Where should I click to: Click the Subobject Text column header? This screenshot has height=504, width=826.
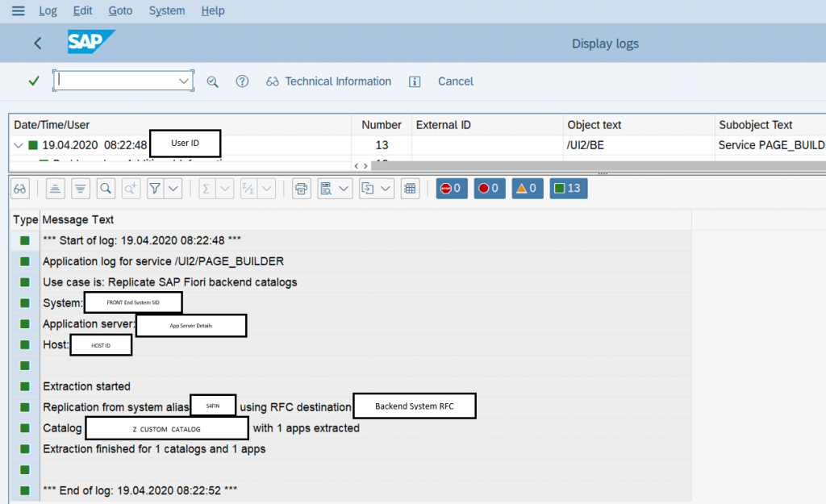coord(770,125)
